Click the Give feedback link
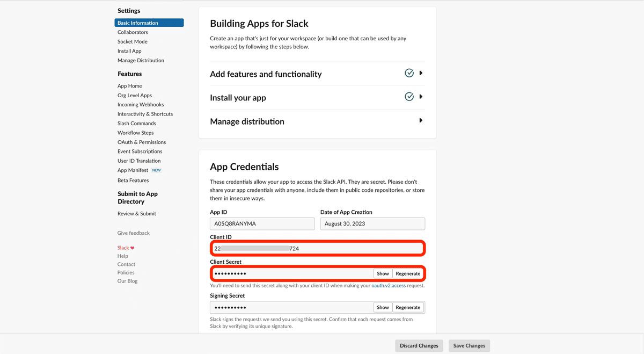 [x=134, y=233]
